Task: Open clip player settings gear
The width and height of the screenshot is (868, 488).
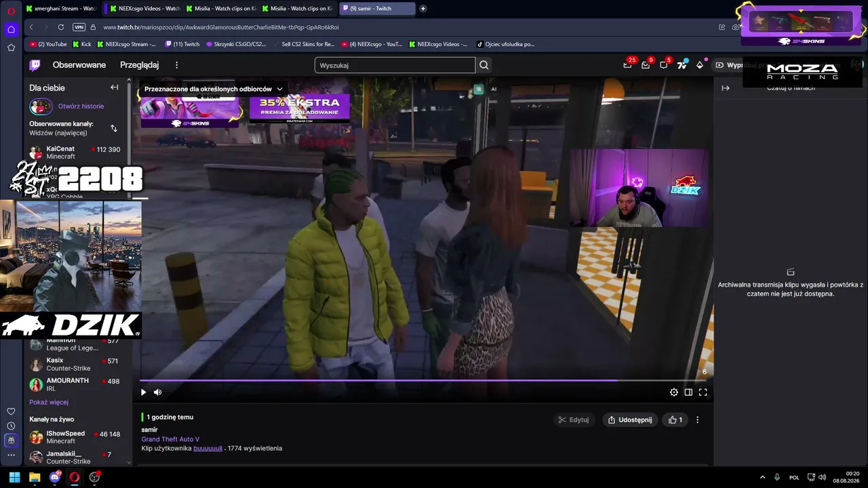Action: (674, 392)
